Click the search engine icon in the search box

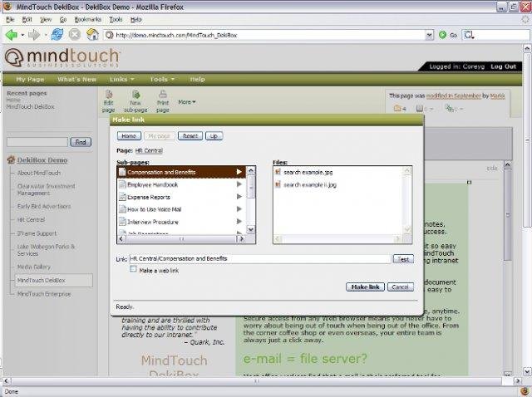tap(469, 35)
